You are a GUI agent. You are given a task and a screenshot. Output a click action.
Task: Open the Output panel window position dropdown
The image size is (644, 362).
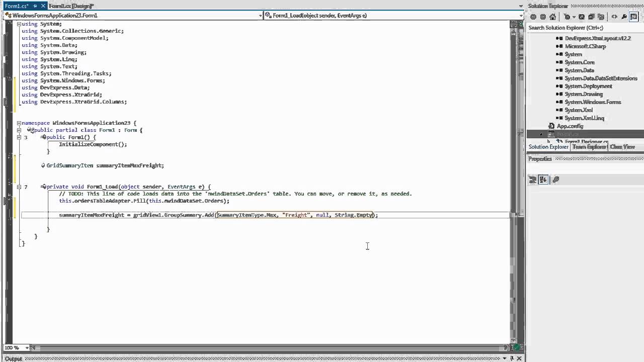(505, 358)
